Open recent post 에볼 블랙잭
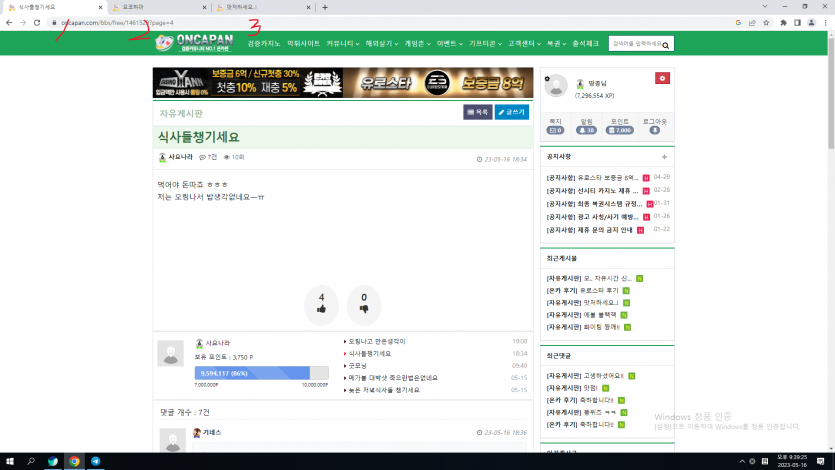Viewport: 835px width, 470px height. [x=581, y=315]
